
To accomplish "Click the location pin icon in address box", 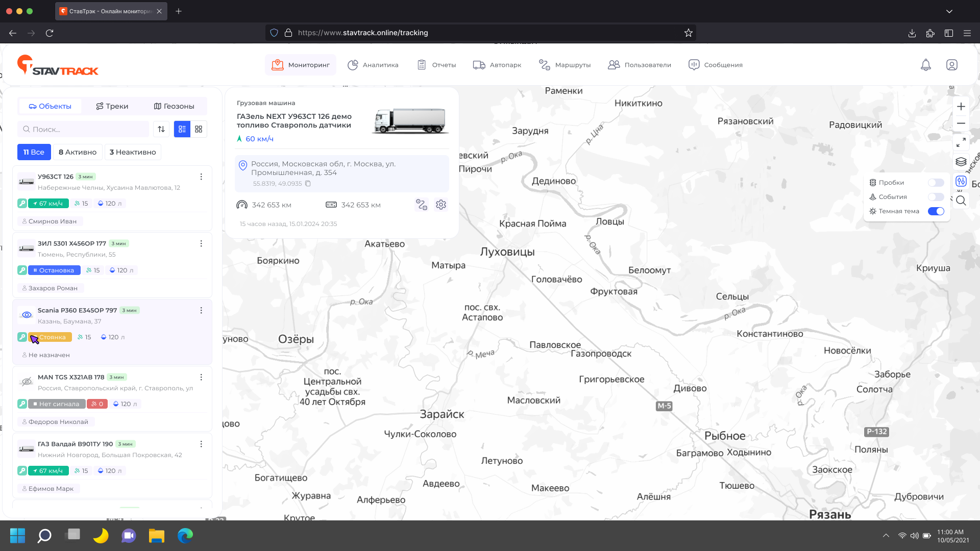I will (243, 165).
